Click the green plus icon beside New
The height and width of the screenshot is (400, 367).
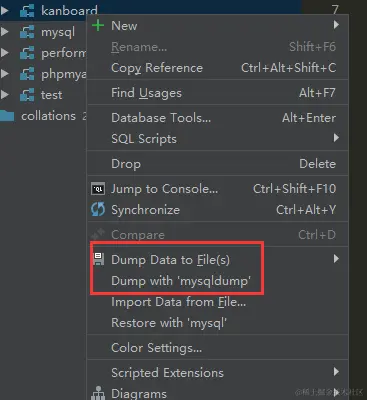pyautogui.click(x=98, y=25)
